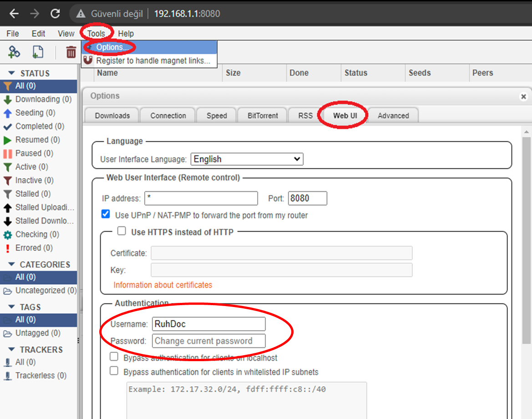Sort torrents by the Seeds column
The width and height of the screenshot is (532, 419).
point(419,73)
